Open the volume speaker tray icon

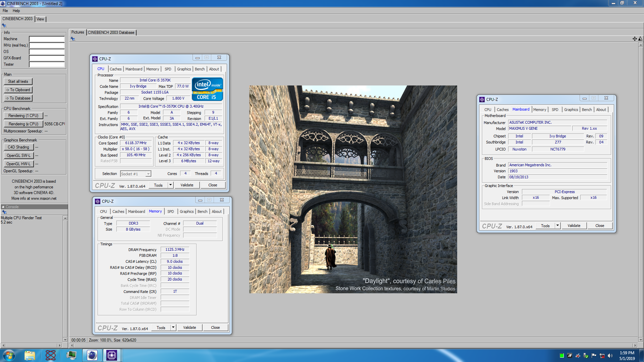[x=610, y=356]
